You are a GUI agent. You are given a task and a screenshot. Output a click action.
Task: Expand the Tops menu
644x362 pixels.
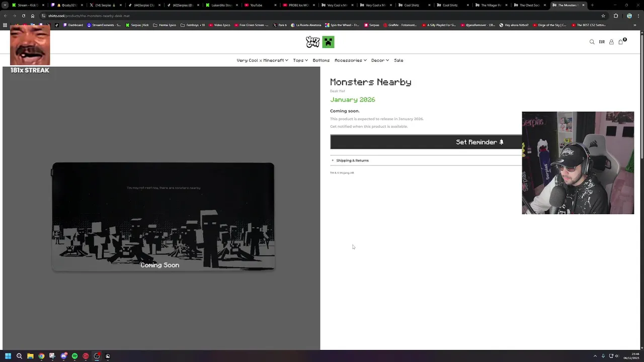pos(300,60)
